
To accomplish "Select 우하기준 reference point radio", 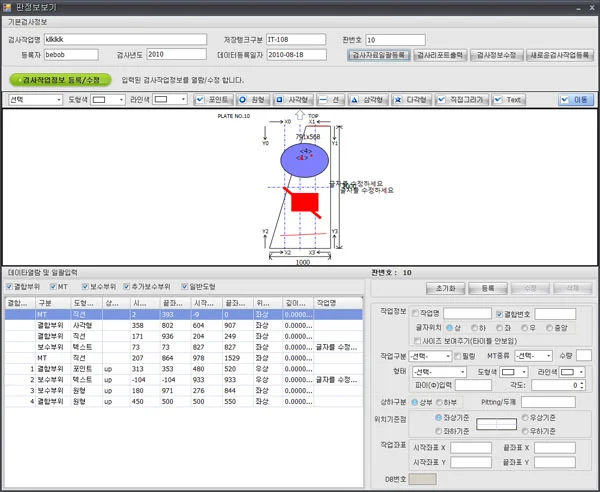I will click(x=525, y=431).
